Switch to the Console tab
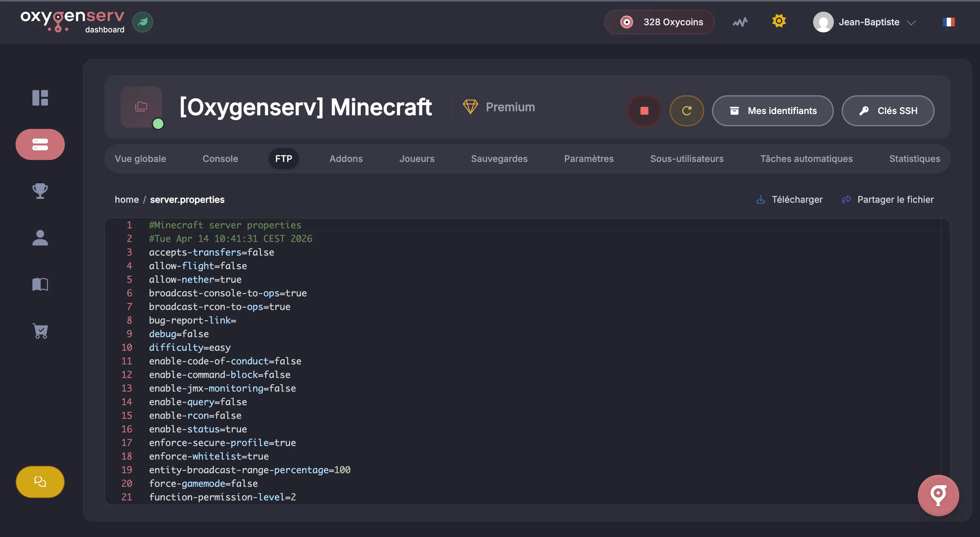 point(220,159)
